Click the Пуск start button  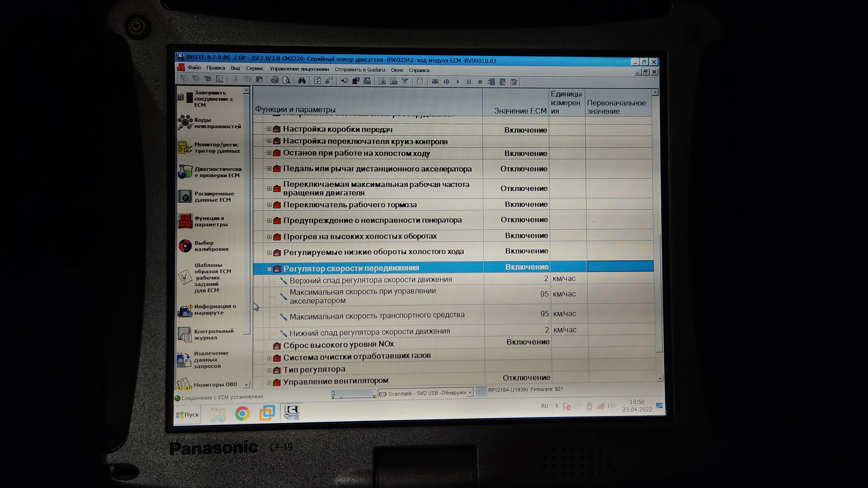(x=188, y=415)
